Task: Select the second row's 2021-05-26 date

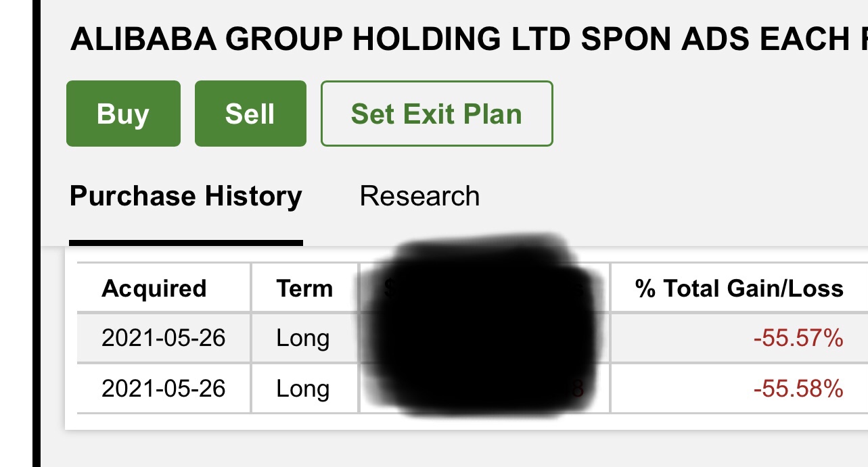Action: click(163, 389)
